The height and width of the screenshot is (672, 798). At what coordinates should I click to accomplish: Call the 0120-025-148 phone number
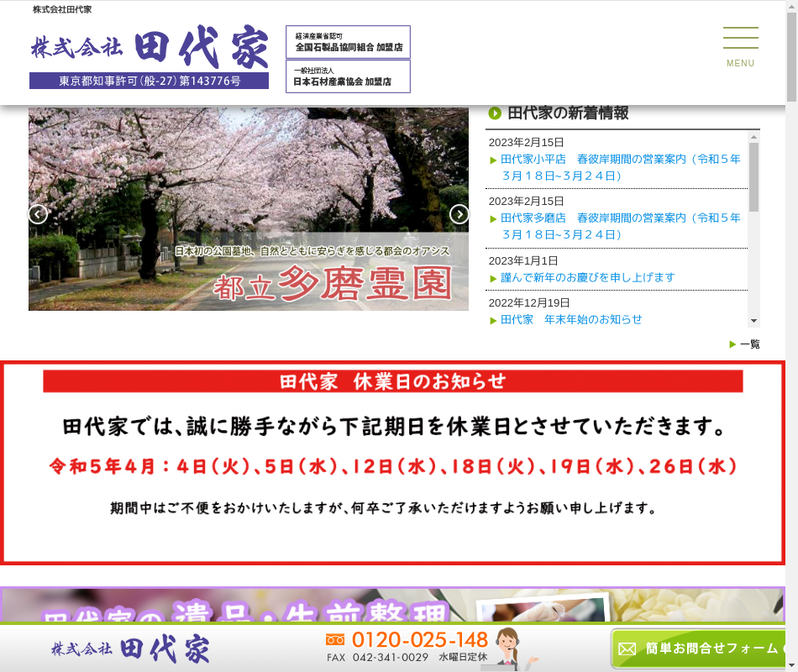pos(419,639)
